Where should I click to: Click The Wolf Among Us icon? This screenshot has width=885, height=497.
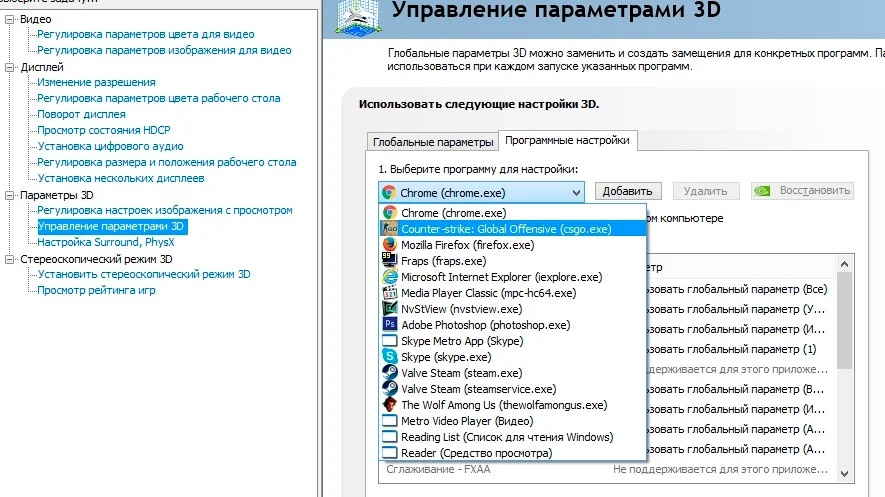pyautogui.click(x=389, y=404)
